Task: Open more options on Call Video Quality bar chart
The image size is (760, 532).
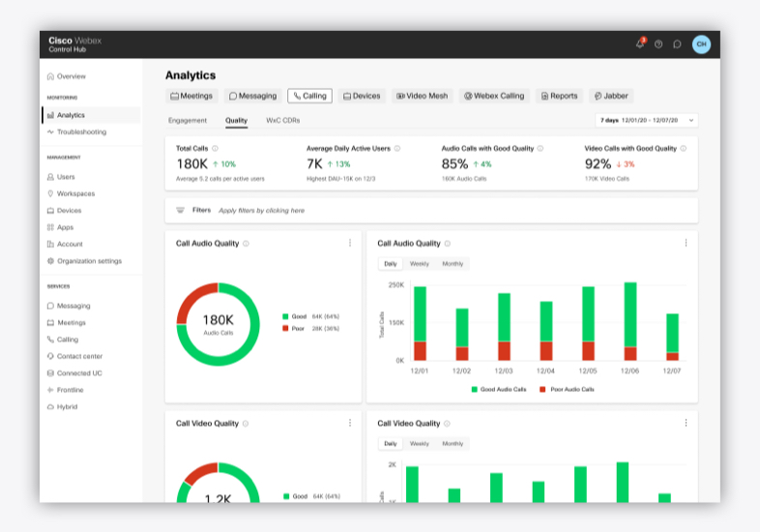Action: 686,423
